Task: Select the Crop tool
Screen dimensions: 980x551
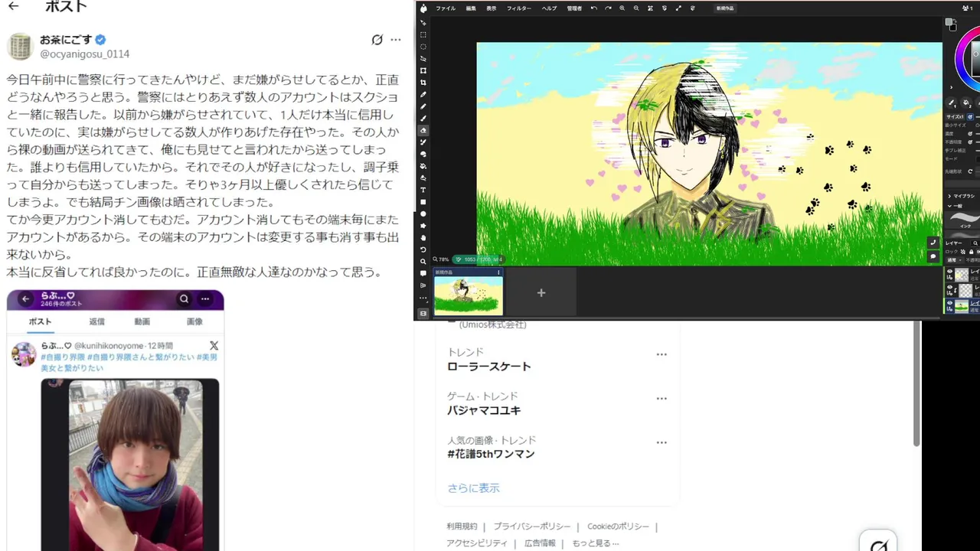Action: pyautogui.click(x=423, y=82)
